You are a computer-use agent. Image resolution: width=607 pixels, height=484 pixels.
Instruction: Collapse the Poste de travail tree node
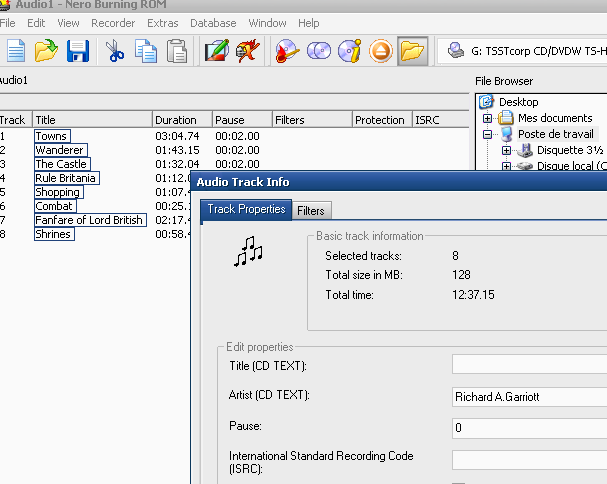click(x=487, y=134)
